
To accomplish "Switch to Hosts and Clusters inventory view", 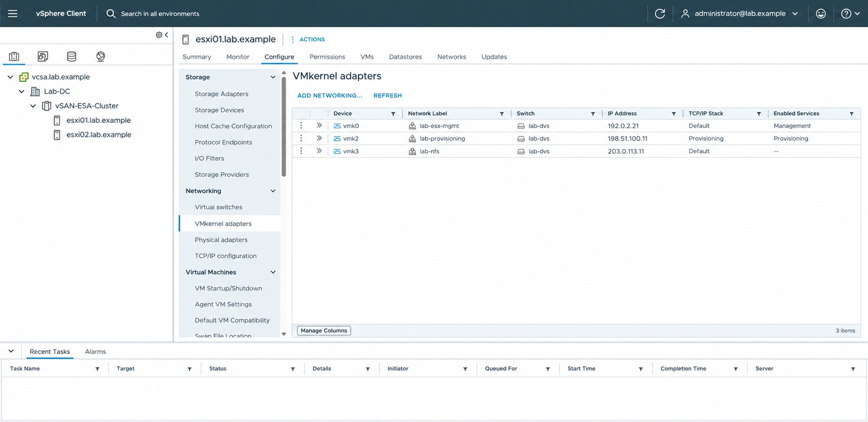I will tap(14, 56).
